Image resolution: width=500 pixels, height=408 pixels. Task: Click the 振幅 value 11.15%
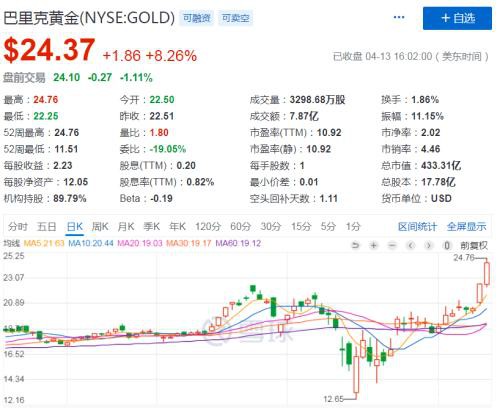tap(427, 116)
